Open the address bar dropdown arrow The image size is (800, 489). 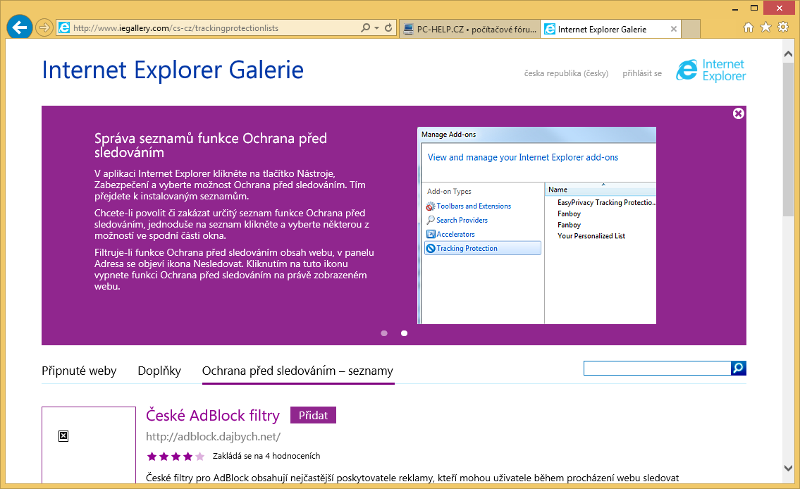click(377, 28)
